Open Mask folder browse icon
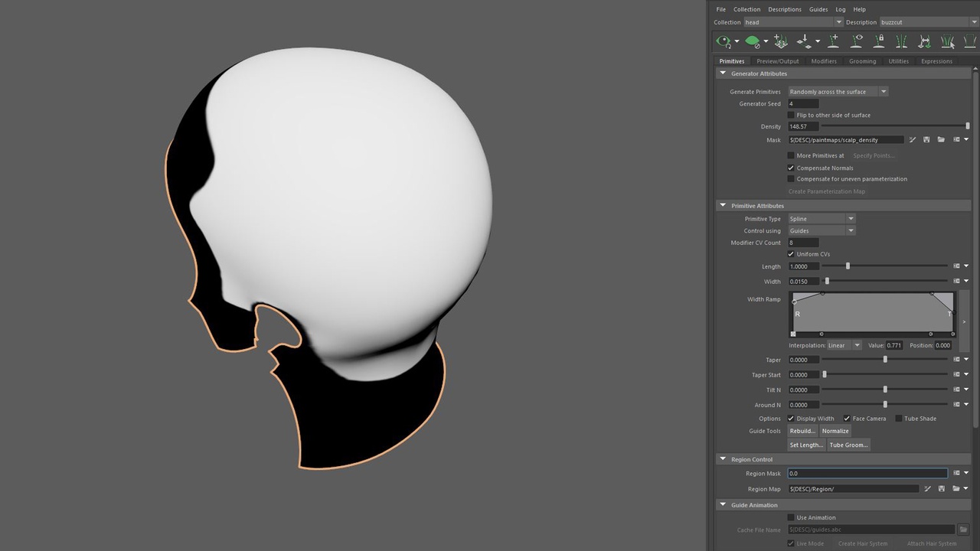The height and width of the screenshot is (551, 980). 941,140
